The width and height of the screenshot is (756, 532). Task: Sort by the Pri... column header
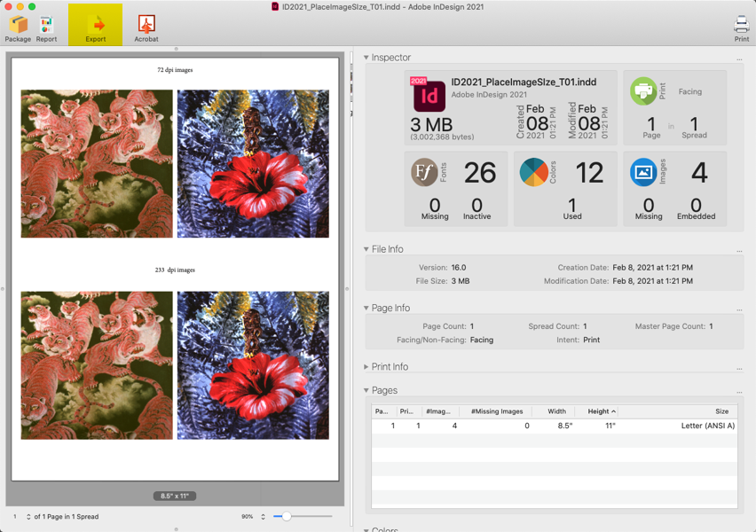click(x=409, y=411)
